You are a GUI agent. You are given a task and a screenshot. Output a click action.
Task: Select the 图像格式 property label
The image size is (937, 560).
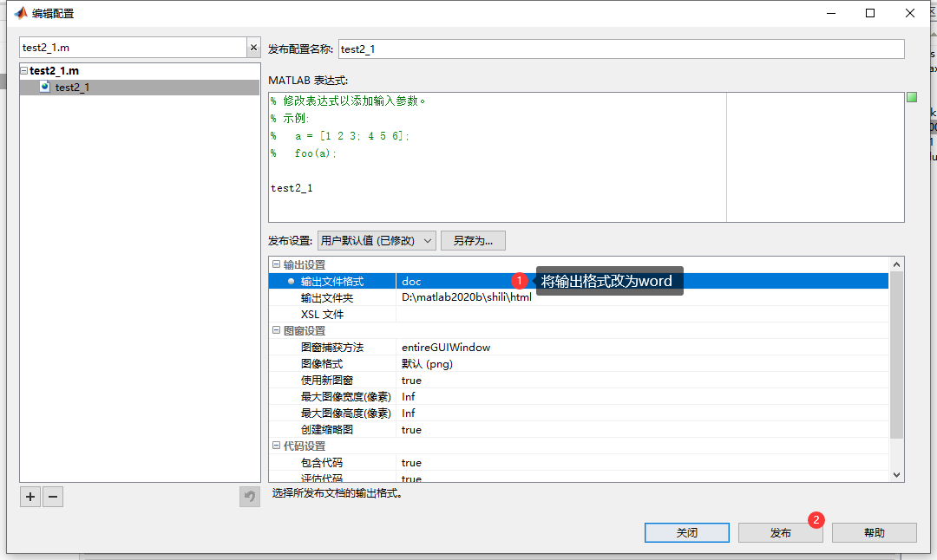coord(322,363)
